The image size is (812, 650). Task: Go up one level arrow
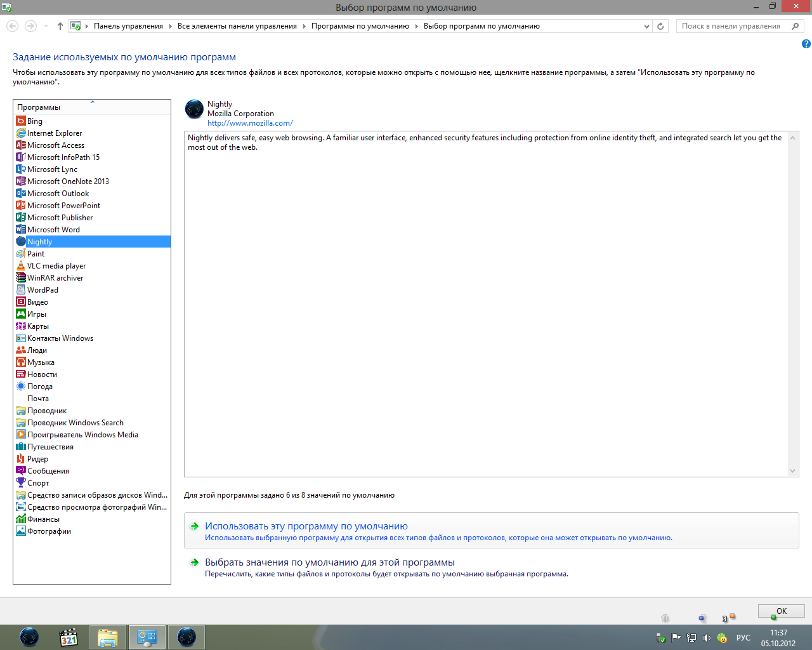coord(60,26)
